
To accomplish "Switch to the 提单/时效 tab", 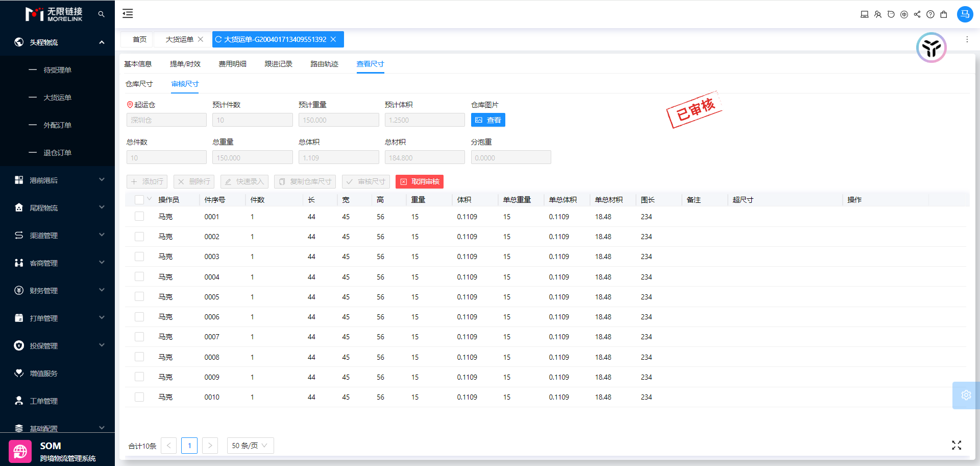I will point(185,64).
